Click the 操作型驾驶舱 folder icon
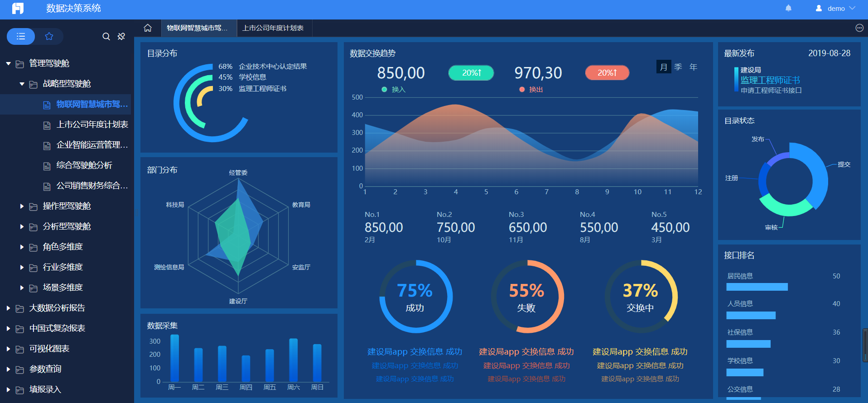 click(x=34, y=206)
